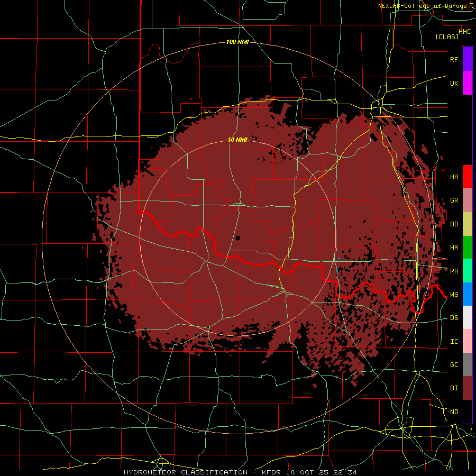Viewport: 476px width, 476px height.
Task: Click the dark green HR color swatch
Action: click(467, 247)
